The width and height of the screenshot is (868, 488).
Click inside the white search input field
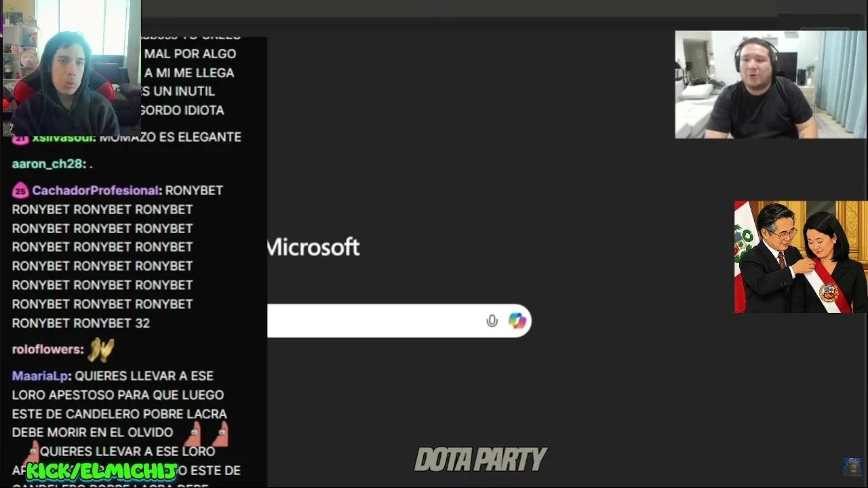[374, 321]
